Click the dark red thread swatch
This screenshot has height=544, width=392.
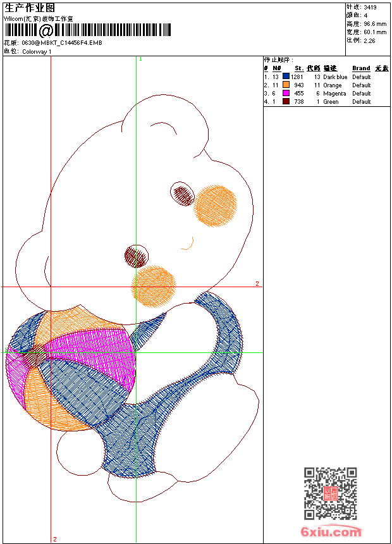[286, 101]
